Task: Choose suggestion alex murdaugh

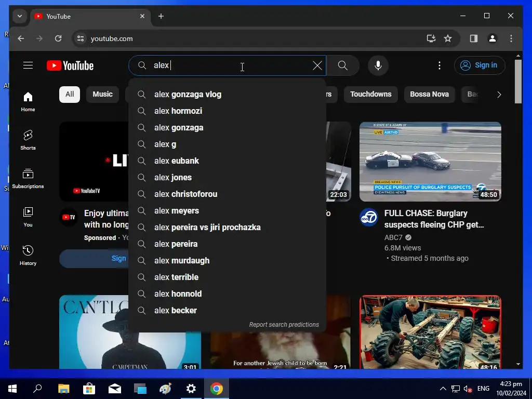Action: [x=228, y=261]
